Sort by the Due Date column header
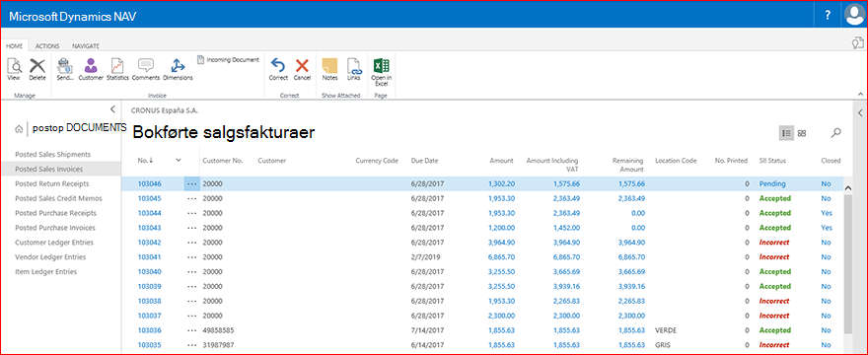Viewport: 868px width, 355px height. [424, 161]
